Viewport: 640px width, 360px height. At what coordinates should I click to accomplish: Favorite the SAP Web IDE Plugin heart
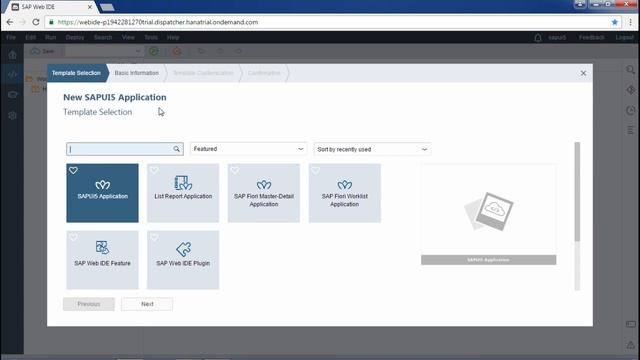point(154,238)
